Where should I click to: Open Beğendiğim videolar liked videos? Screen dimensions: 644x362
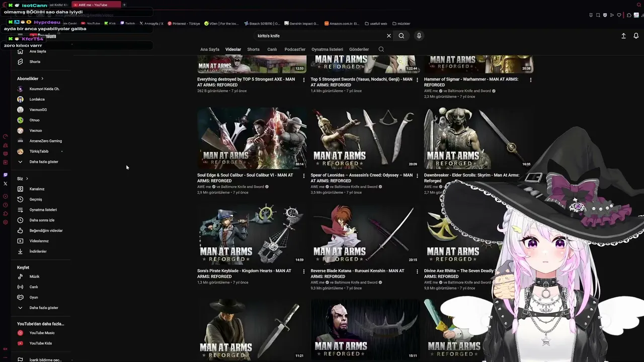[46, 231]
